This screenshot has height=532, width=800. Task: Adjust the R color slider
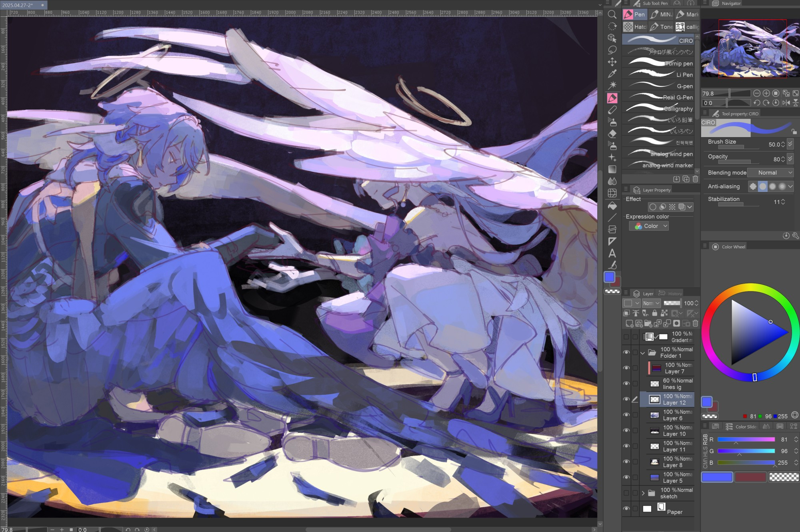pyautogui.click(x=746, y=439)
